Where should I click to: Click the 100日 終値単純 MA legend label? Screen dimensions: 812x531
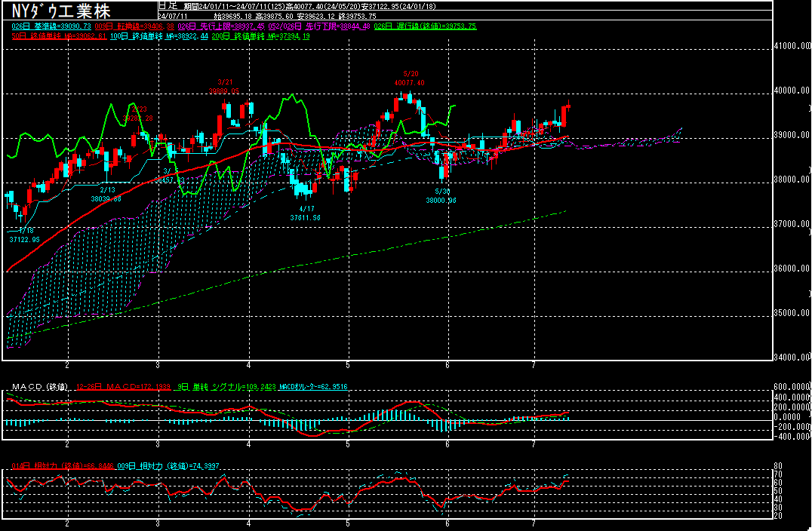(x=159, y=36)
